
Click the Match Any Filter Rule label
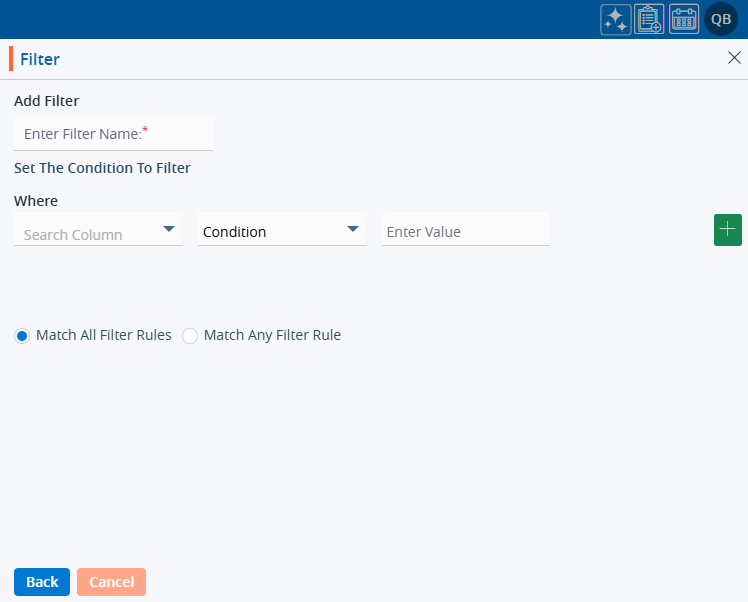tap(272, 335)
